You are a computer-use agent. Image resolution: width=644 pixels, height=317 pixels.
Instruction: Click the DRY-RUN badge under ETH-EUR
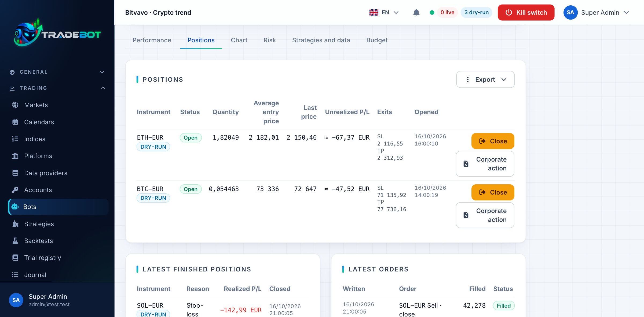click(x=153, y=147)
